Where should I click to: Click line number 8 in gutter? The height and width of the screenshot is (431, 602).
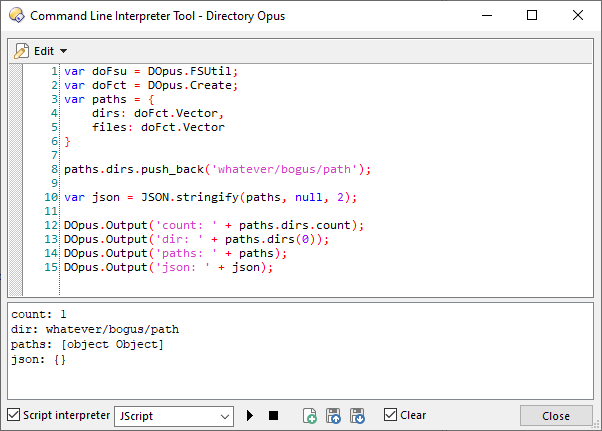click(53, 169)
